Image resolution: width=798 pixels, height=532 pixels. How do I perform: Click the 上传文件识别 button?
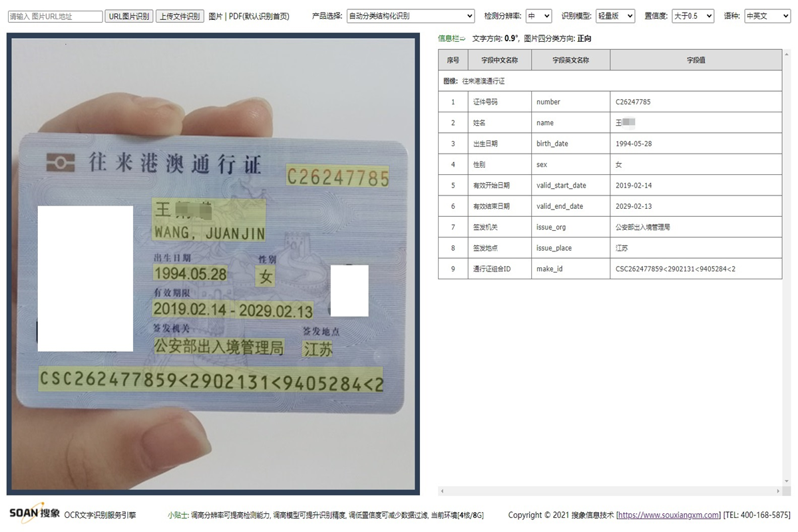point(180,16)
